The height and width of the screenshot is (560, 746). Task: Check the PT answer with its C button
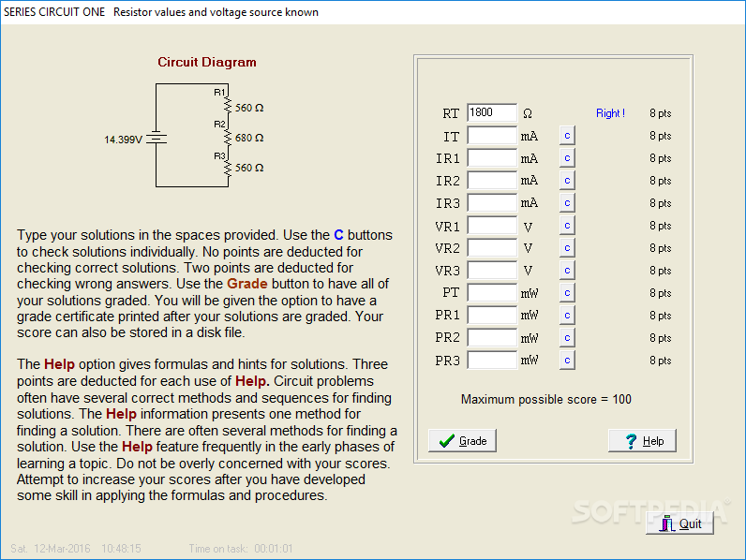(x=567, y=293)
